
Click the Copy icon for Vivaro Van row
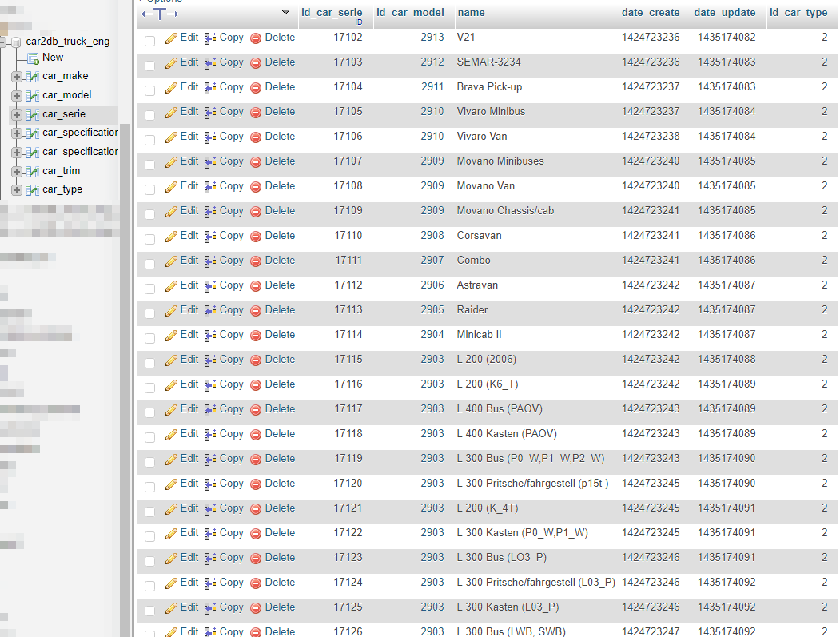pos(210,137)
